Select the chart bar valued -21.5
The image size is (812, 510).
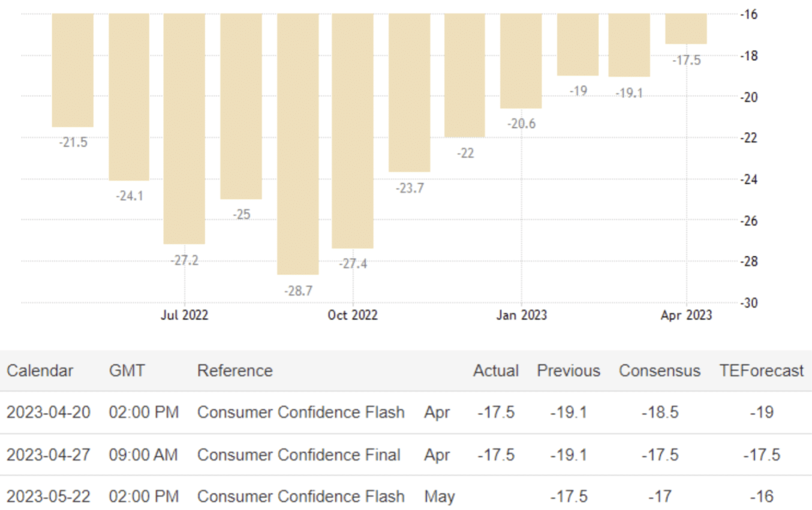73,70
